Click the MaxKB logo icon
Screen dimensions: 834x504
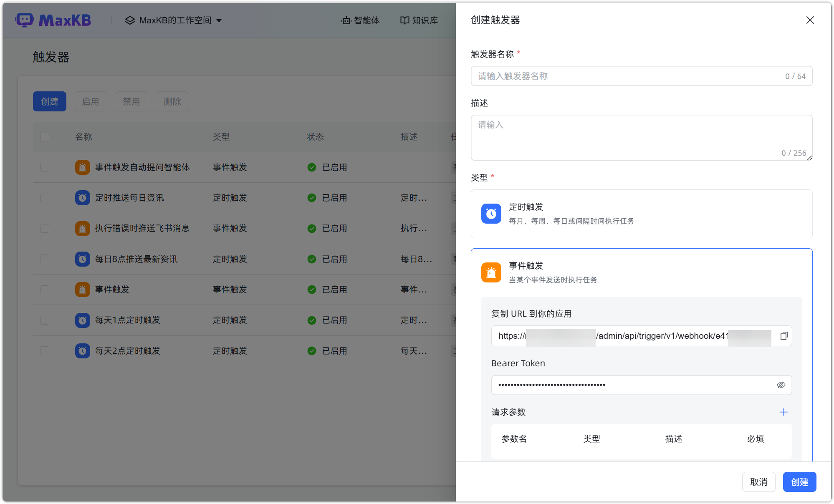pyautogui.click(x=25, y=20)
